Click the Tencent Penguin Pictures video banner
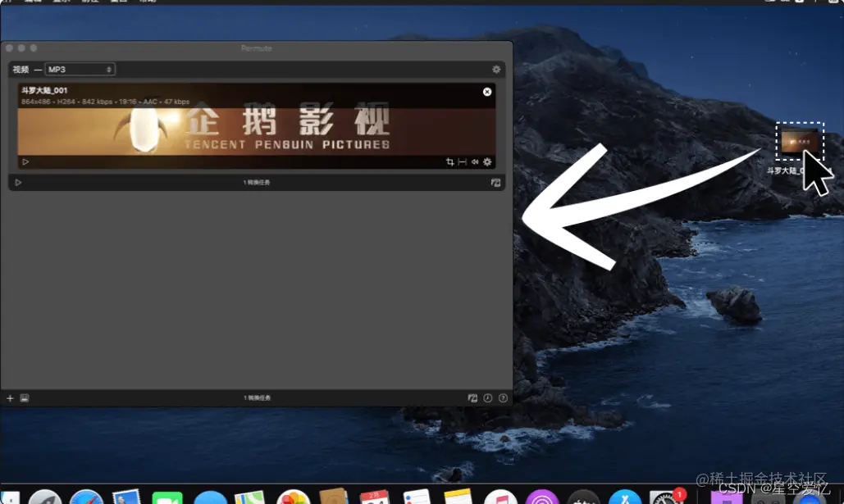The width and height of the screenshot is (844, 504). (257, 131)
